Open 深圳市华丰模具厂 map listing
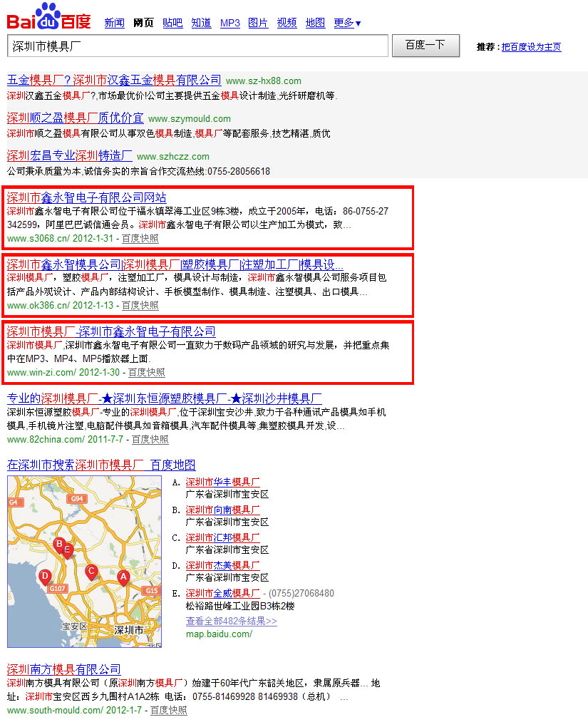 click(x=223, y=483)
